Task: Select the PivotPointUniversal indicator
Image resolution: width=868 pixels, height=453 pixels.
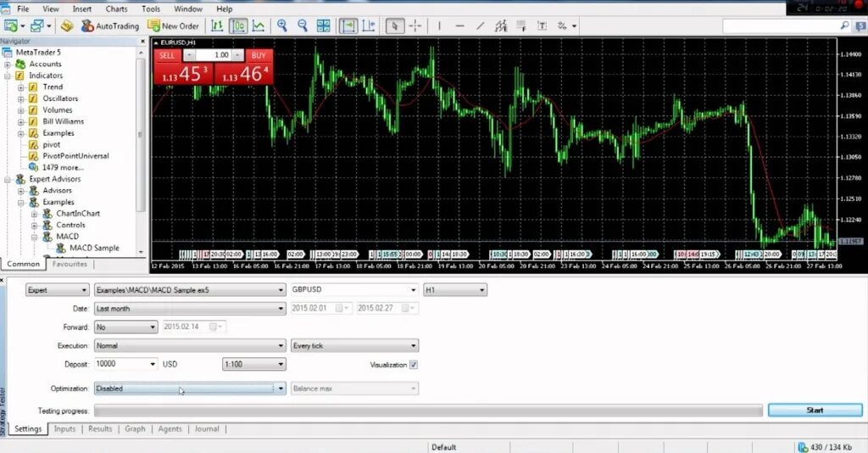Action: point(75,156)
